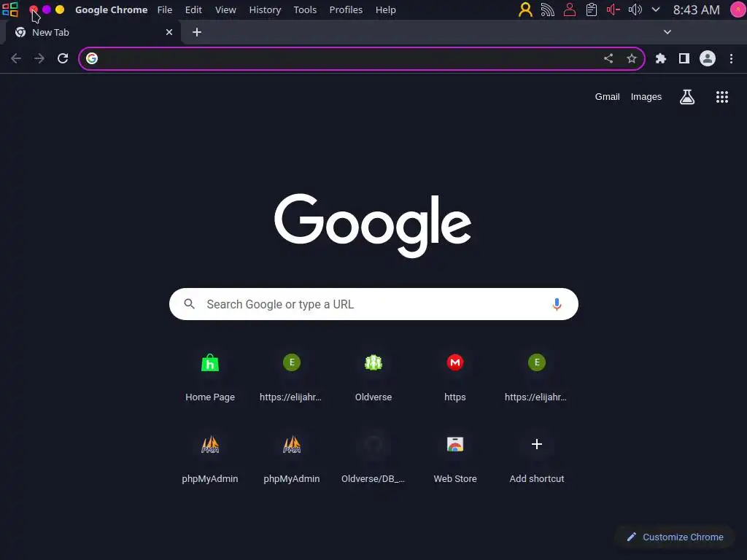Click Add shortcut button

tap(536, 459)
